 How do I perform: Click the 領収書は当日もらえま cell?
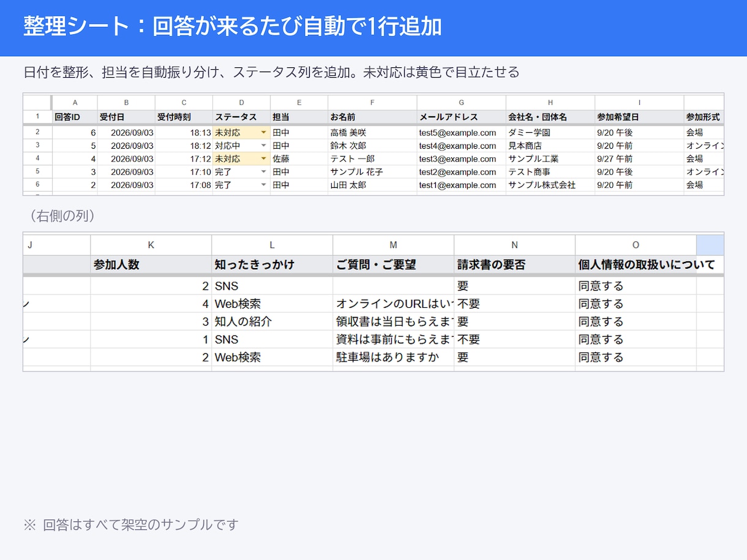tap(393, 321)
